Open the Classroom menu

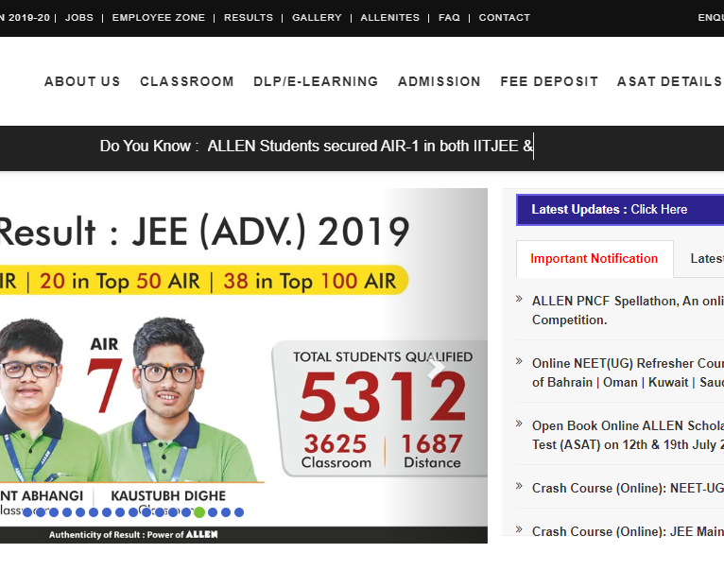[187, 81]
